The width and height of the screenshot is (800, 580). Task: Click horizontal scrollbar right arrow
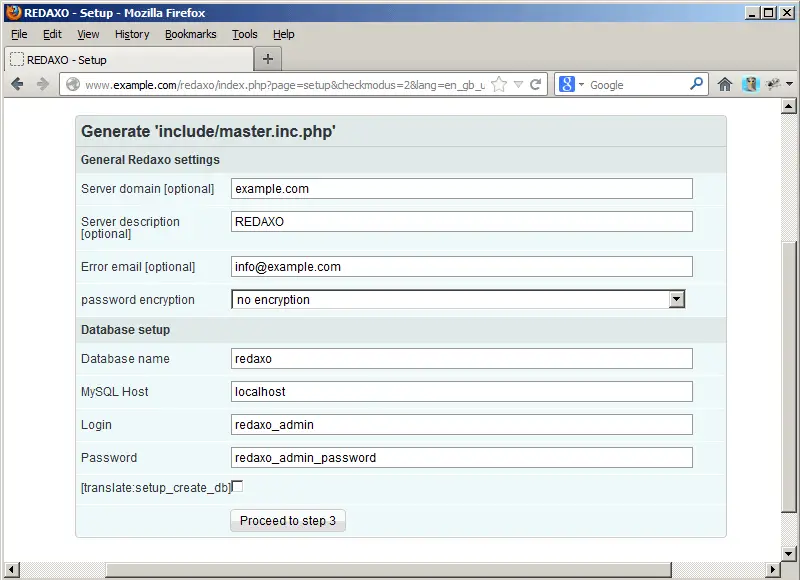(773, 569)
